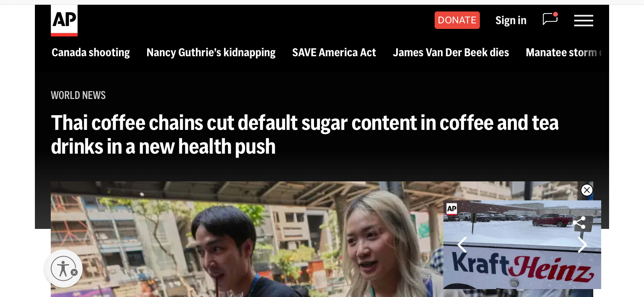Click the red DONATE button
Screen dimensions: 644x297
[x=457, y=20]
